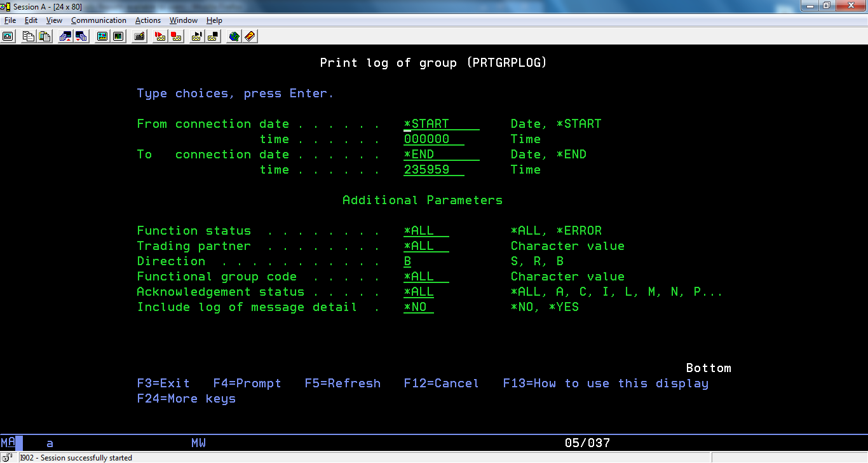Click the Copy toolbar icon
868x463 pixels.
click(x=29, y=36)
